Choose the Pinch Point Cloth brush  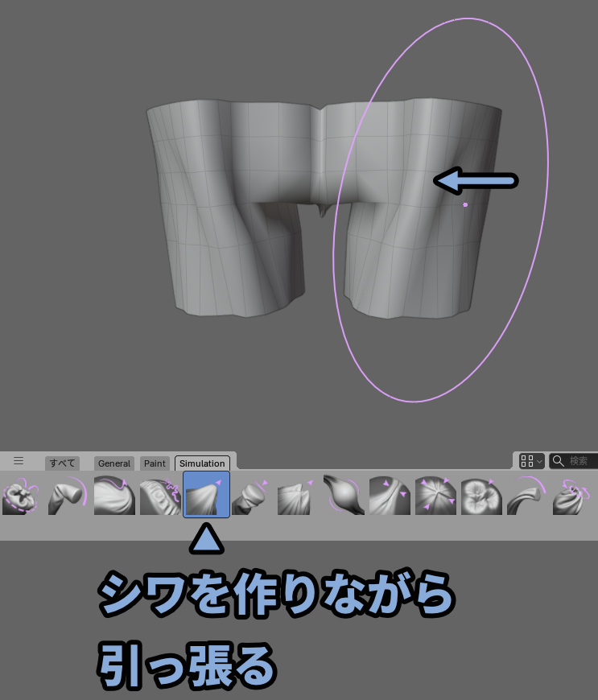click(x=436, y=494)
